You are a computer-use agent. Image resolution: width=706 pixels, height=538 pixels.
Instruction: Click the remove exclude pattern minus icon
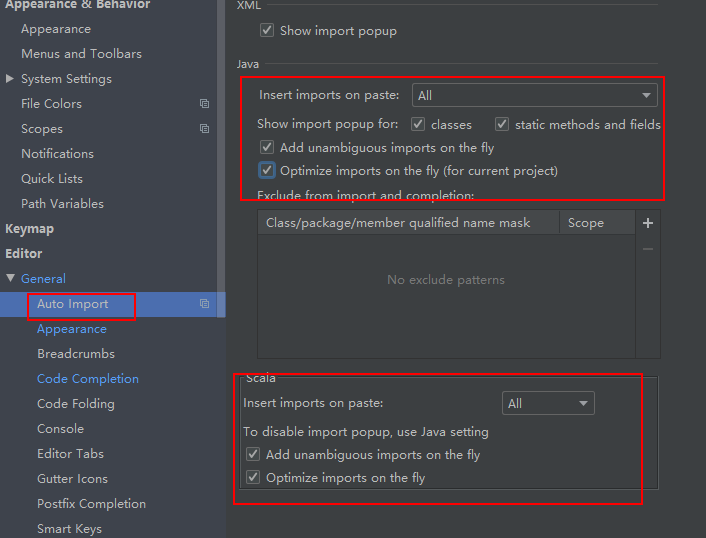click(x=648, y=248)
